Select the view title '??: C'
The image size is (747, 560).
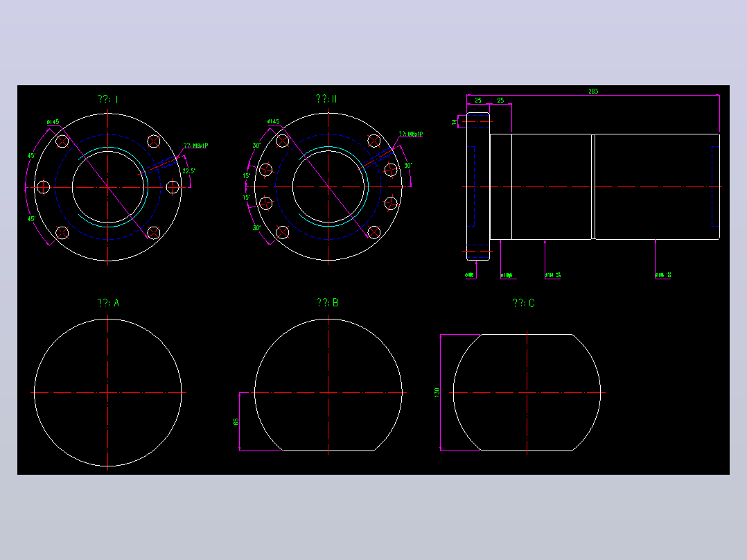524,303
